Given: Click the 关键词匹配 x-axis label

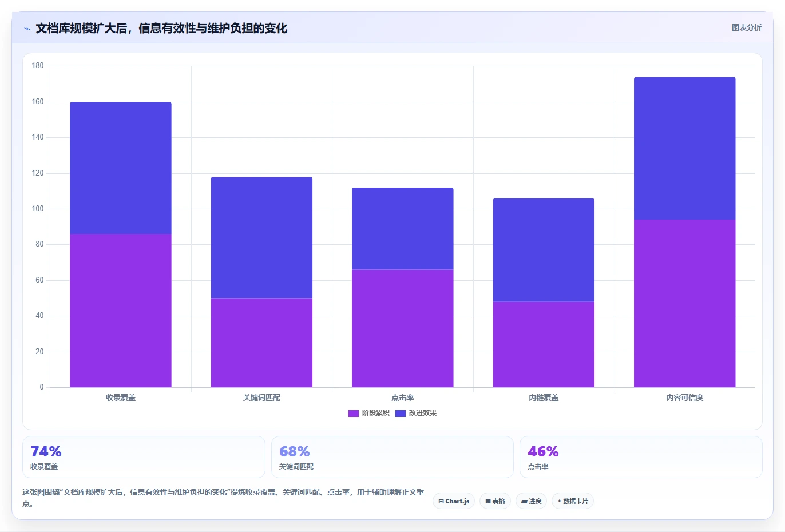Looking at the screenshot, I should [261, 398].
